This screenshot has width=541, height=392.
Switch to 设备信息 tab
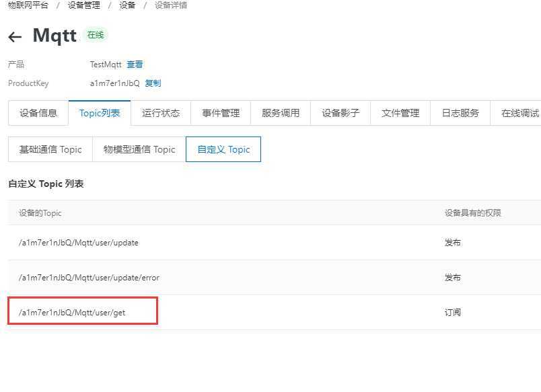pos(38,113)
